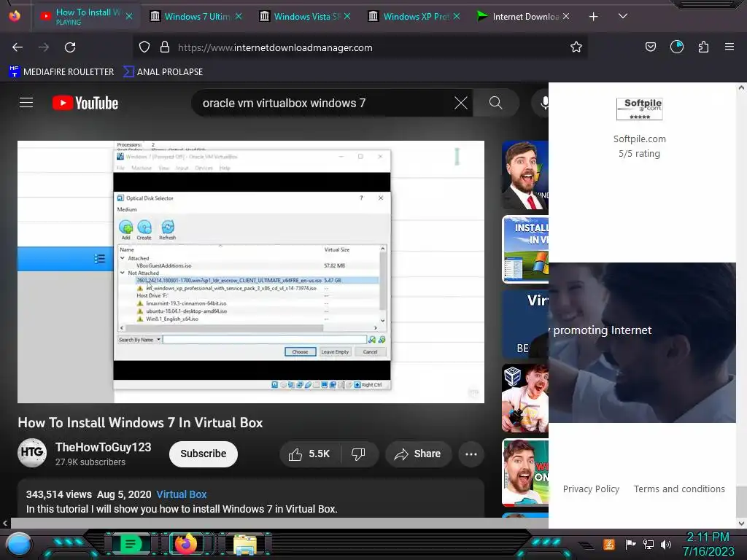The width and height of the screenshot is (747, 560).
Task: Open the Firefox application menu
Action: 729,47
